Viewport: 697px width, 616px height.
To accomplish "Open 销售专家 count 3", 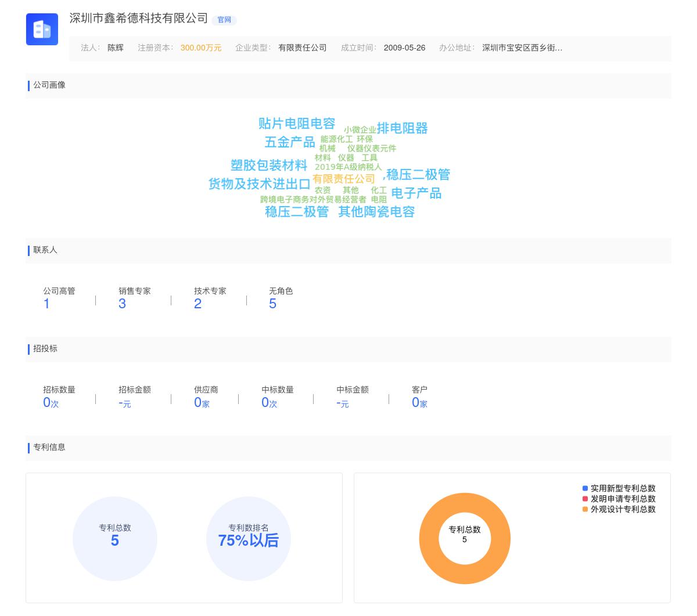I will (122, 304).
